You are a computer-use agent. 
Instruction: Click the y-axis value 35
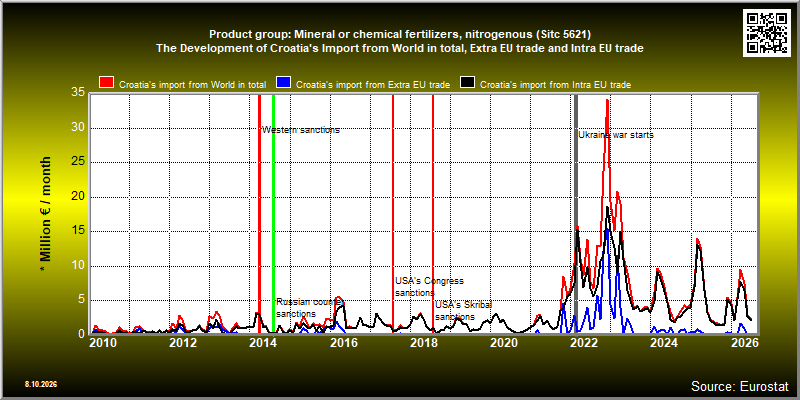tap(78, 93)
